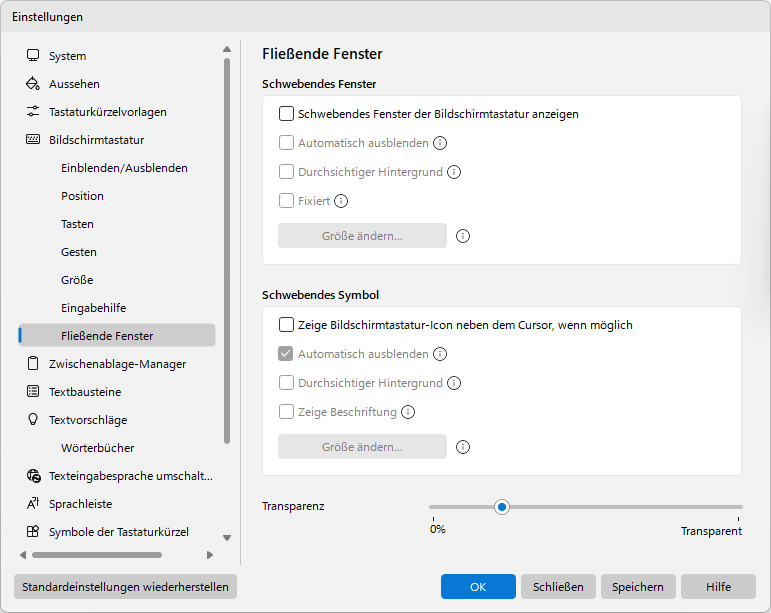Image resolution: width=771 pixels, height=613 pixels.
Task: Click the Bildschirmtastatur keyboard icon
Action: [33, 140]
